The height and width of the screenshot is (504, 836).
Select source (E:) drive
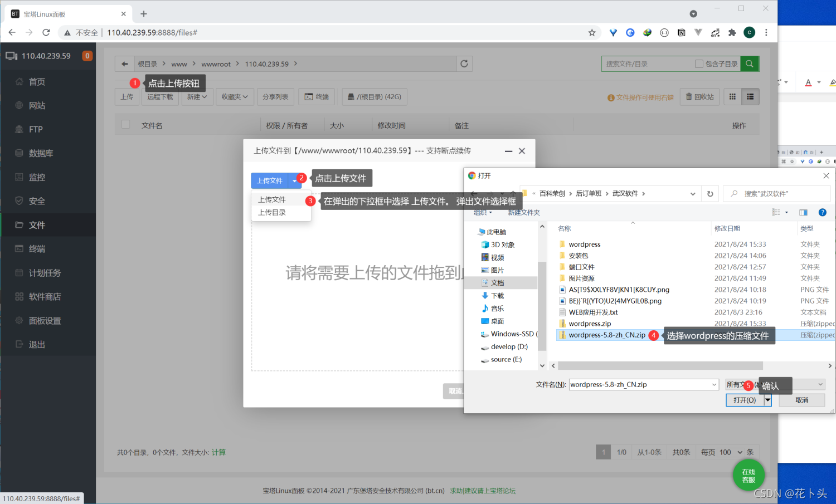click(x=501, y=359)
